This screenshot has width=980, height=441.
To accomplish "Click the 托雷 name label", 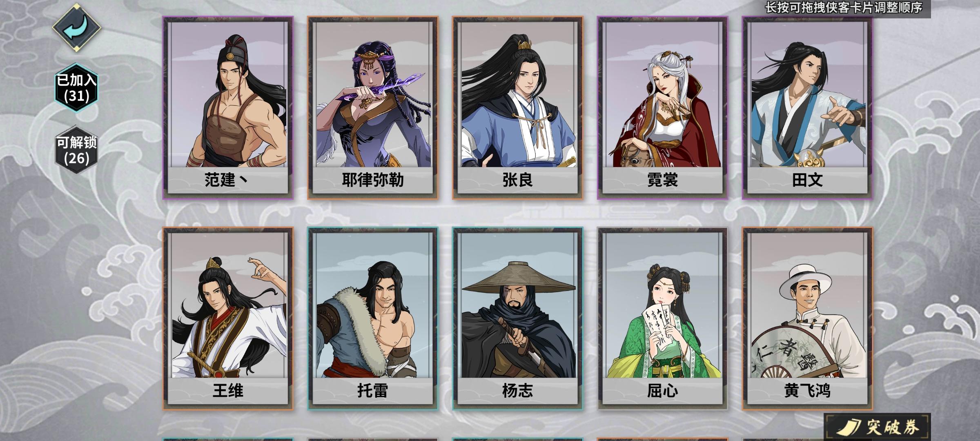I will click(373, 391).
